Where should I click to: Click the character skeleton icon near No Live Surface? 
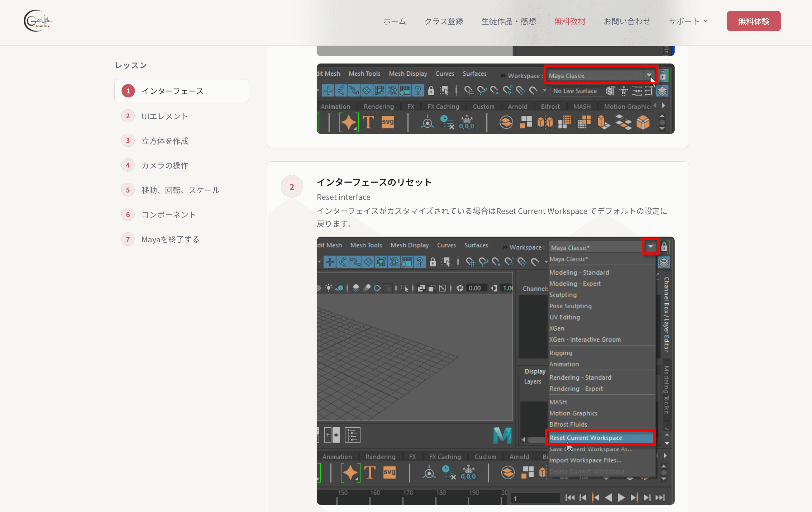[x=623, y=90]
